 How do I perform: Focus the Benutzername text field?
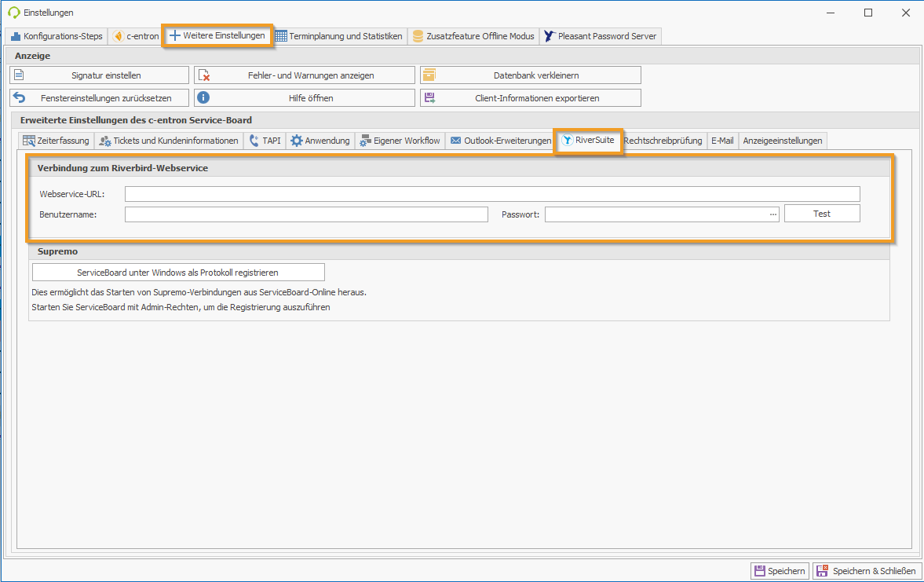click(x=306, y=214)
